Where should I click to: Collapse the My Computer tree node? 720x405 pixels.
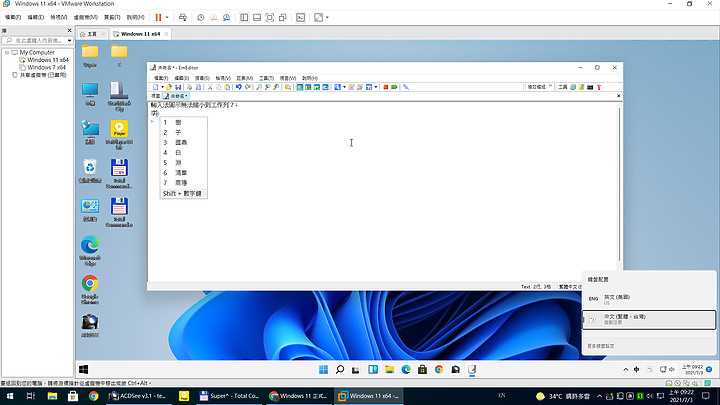tap(7, 52)
